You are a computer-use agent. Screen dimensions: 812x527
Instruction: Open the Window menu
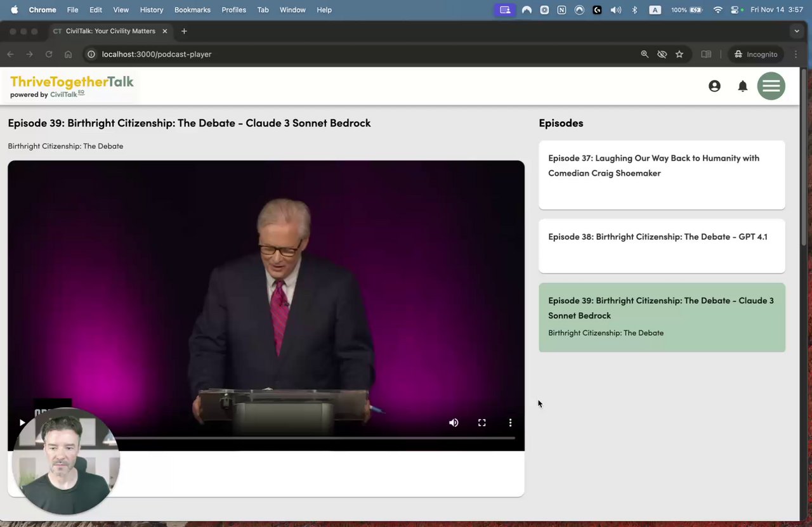[x=292, y=10]
